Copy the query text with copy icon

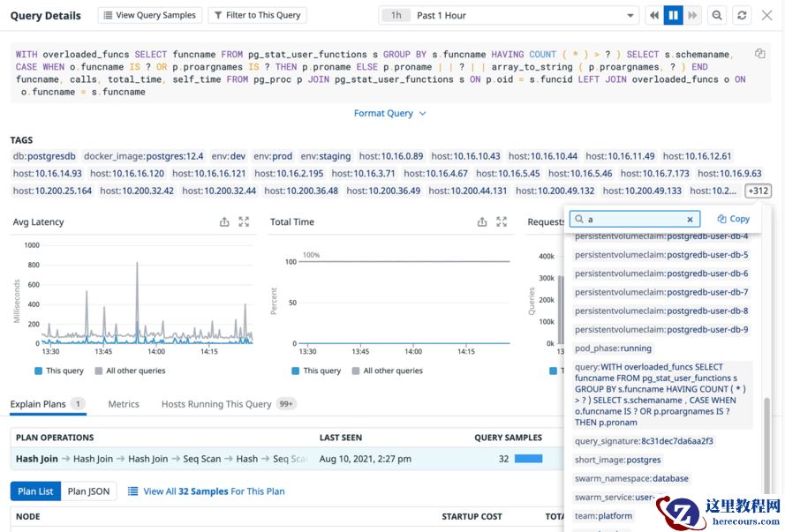coord(760,54)
